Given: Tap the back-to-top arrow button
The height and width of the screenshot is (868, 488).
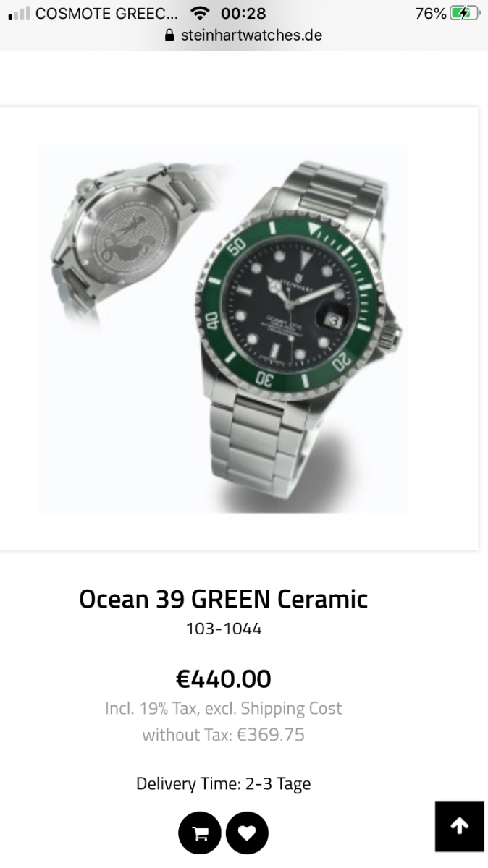Looking at the screenshot, I should (460, 826).
